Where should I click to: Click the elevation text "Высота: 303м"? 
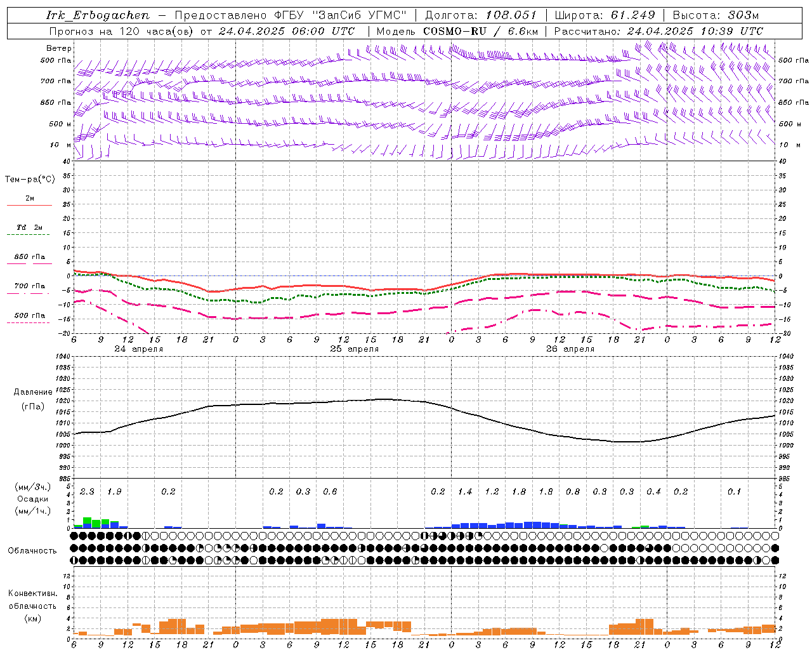(x=716, y=15)
